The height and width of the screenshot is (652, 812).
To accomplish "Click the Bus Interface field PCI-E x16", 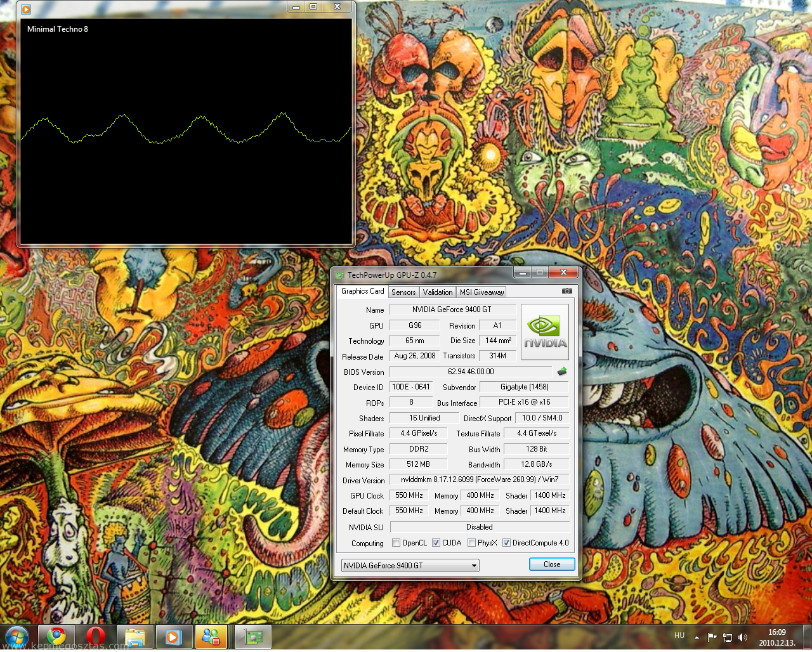I will [525, 402].
